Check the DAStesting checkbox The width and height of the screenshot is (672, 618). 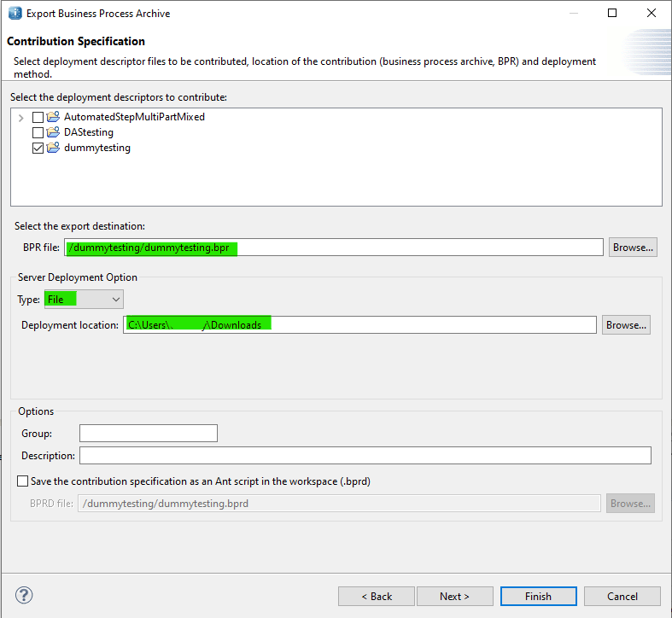(38, 132)
